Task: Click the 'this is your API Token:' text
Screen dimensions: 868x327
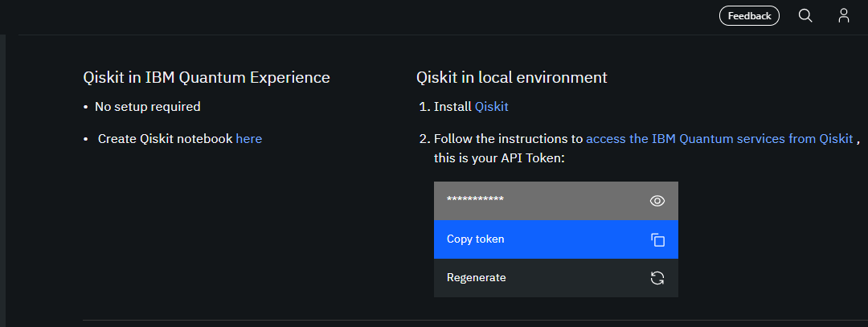Action: (x=499, y=158)
